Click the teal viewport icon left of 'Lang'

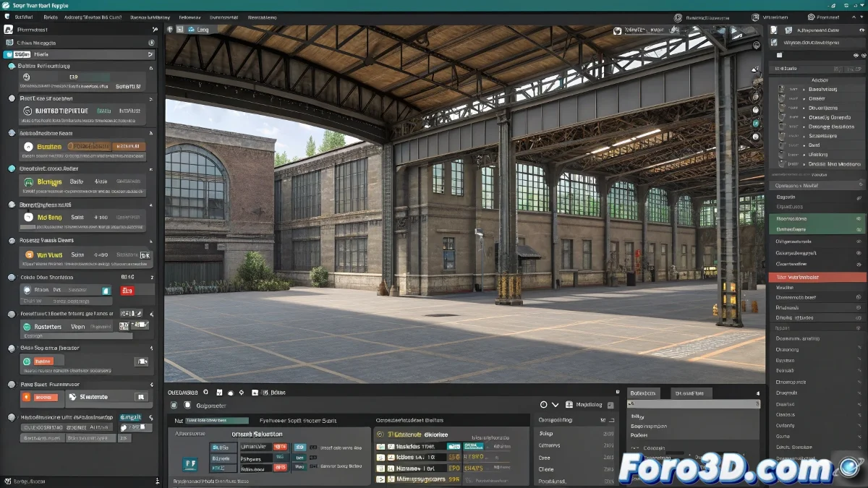click(192, 30)
